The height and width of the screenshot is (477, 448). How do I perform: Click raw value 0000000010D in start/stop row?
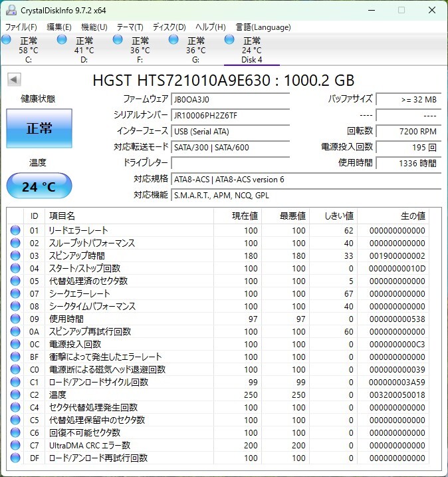pyautogui.click(x=397, y=268)
